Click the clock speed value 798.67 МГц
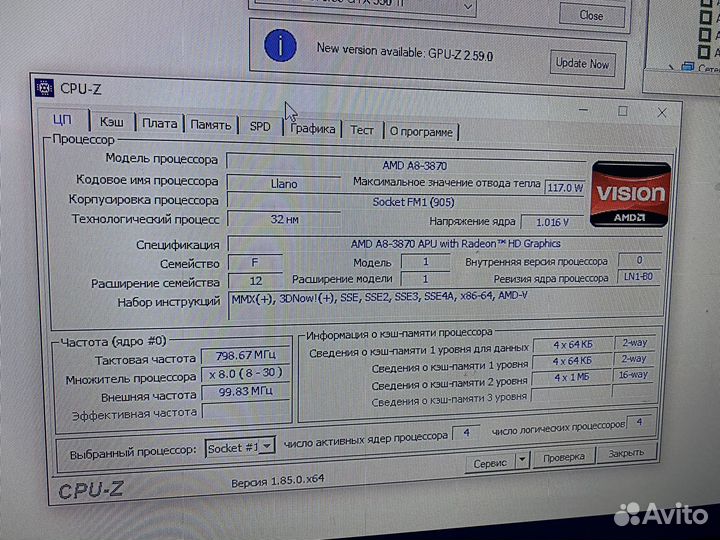The width and height of the screenshot is (720, 540). [246, 355]
